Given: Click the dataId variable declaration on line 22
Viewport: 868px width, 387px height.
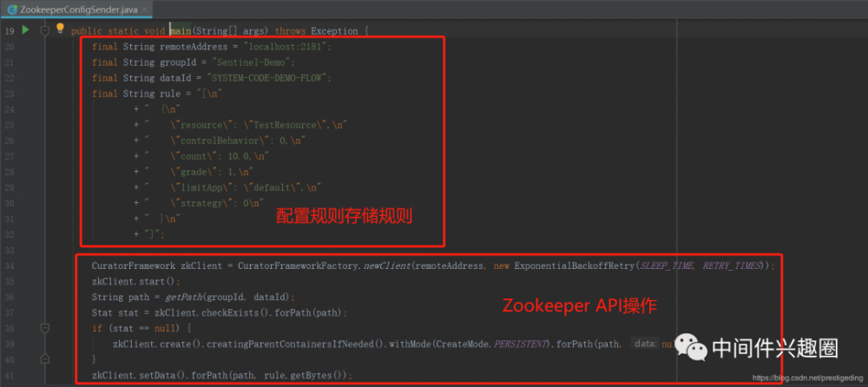Looking at the screenshot, I should pyautogui.click(x=175, y=78).
